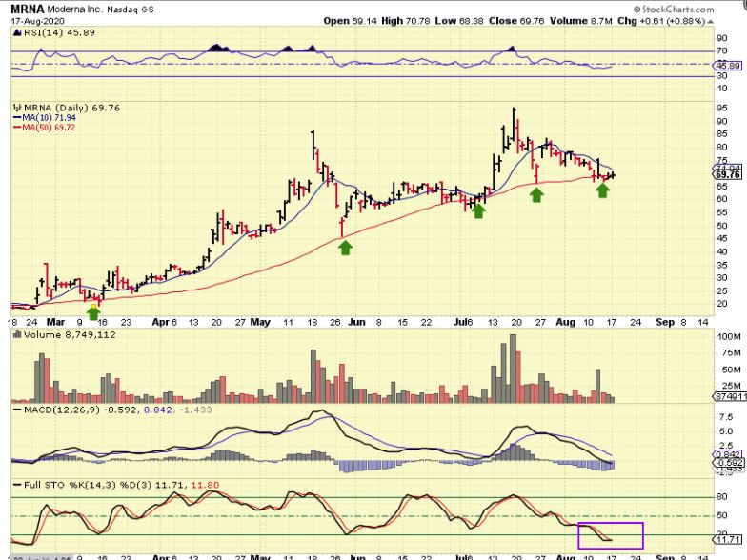Click the 70 level on the RSI axis
Image resolution: width=747 pixels, height=560 pixels.
pyautogui.click(x=722, y=51)
